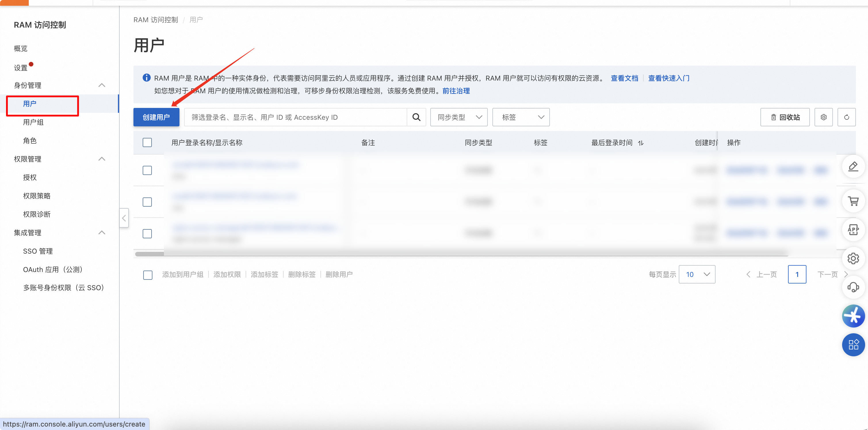Open the customer support headset icon
868x430 pixels.
pos(853,287)
